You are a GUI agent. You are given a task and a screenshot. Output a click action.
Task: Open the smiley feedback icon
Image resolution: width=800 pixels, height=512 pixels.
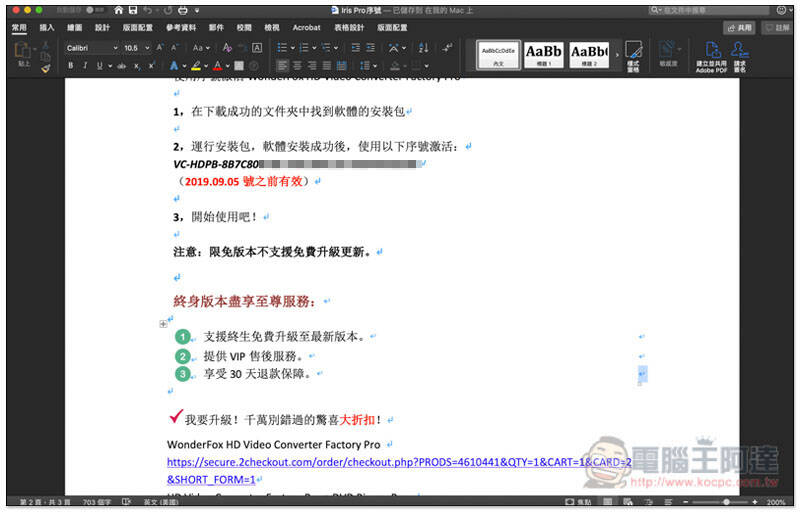point(781,10)
